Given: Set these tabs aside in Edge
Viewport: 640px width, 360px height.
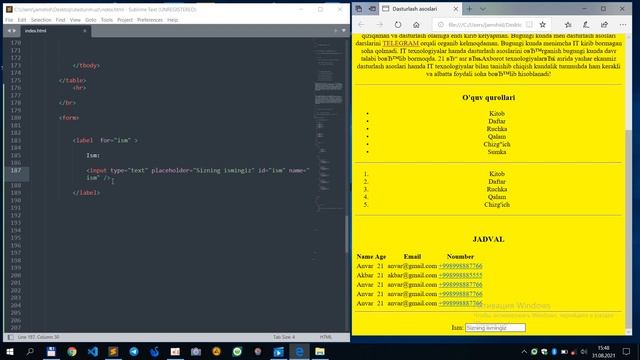Looking at the screenshot, I should pyautogui.click(x=372, y=9).
